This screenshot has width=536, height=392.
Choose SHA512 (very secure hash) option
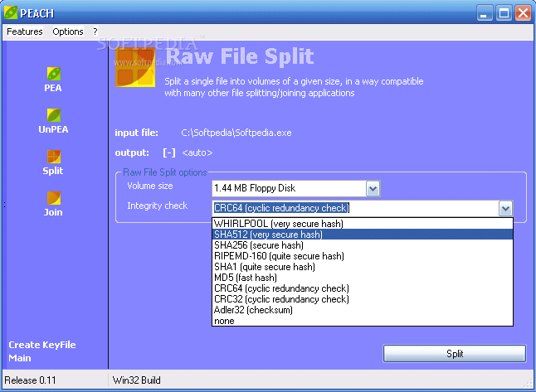[x=363, y=235]
